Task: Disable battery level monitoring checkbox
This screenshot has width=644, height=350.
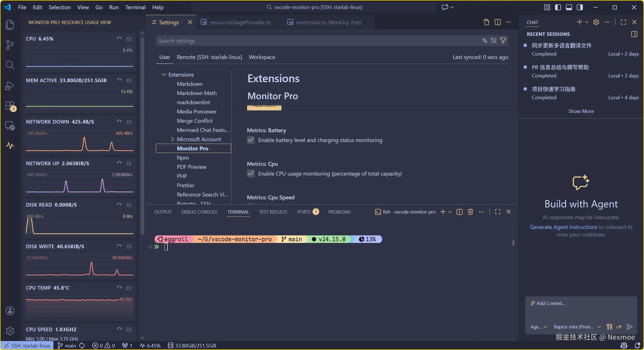Action: pyautogui.click(x=251, y=140)
